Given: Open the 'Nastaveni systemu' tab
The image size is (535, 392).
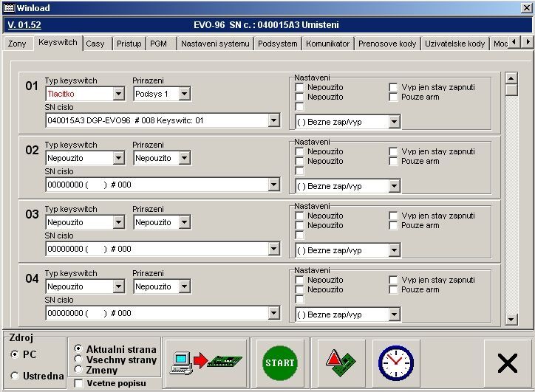Looking at the screenshot, I should click(x=215, y=44).
